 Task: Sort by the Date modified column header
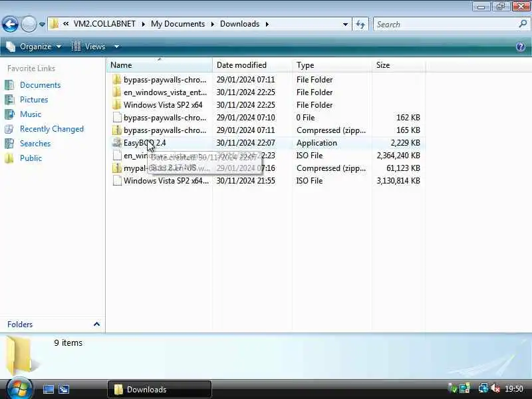252,65
